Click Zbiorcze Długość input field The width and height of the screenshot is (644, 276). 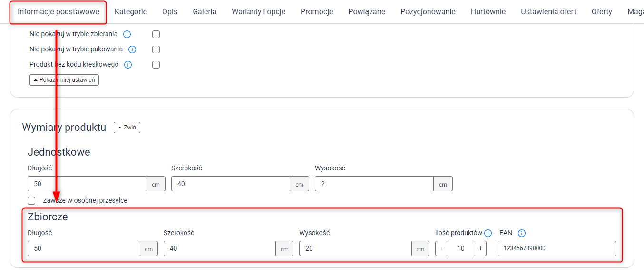tap(84, 248)
